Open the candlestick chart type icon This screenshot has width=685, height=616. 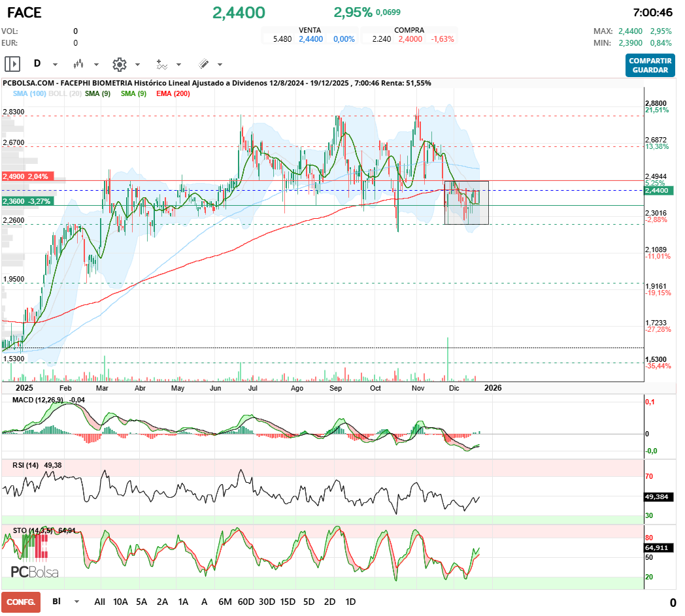tap(79, 64)
